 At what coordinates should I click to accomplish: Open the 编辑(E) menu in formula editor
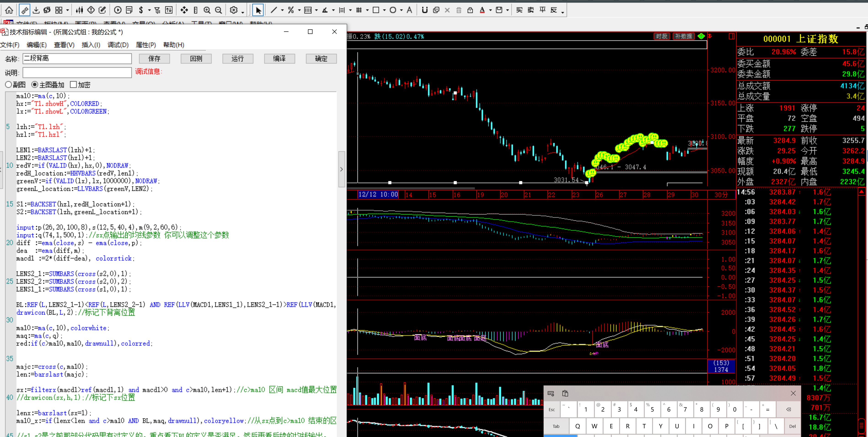(x=37, y=45)
